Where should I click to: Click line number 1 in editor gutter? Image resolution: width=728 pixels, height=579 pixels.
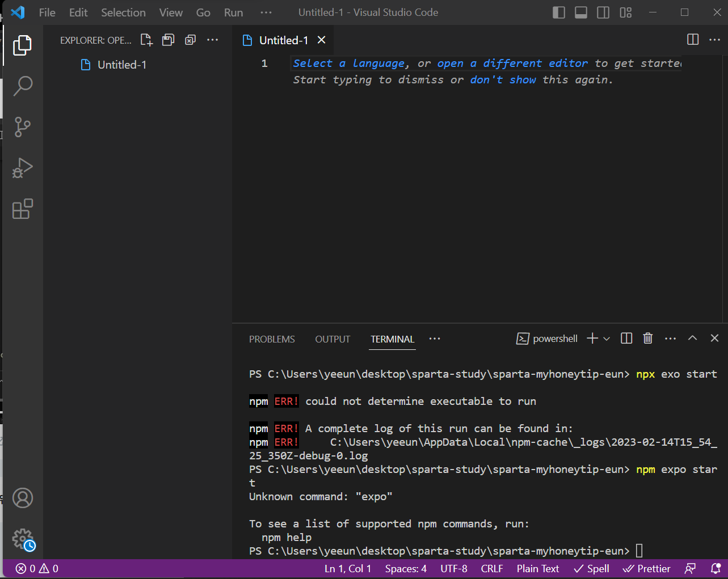tap(264, 64)
